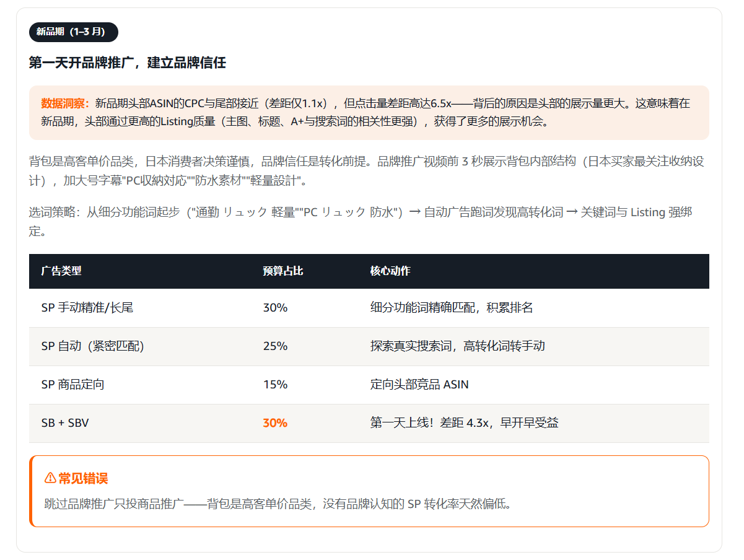This screenshot has width=744, height=560.
Task: Select the SP 手动精准/长尾 row
Action: click(x=369, y=308)
